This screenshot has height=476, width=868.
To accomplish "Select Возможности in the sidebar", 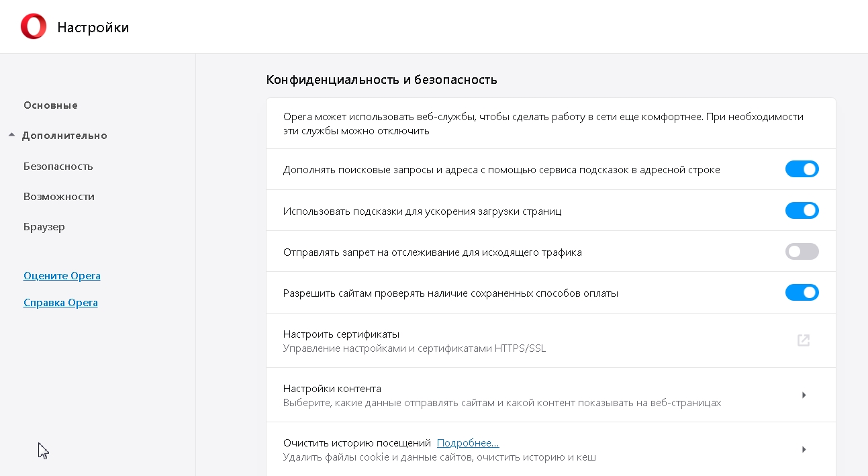I will 59,197.
